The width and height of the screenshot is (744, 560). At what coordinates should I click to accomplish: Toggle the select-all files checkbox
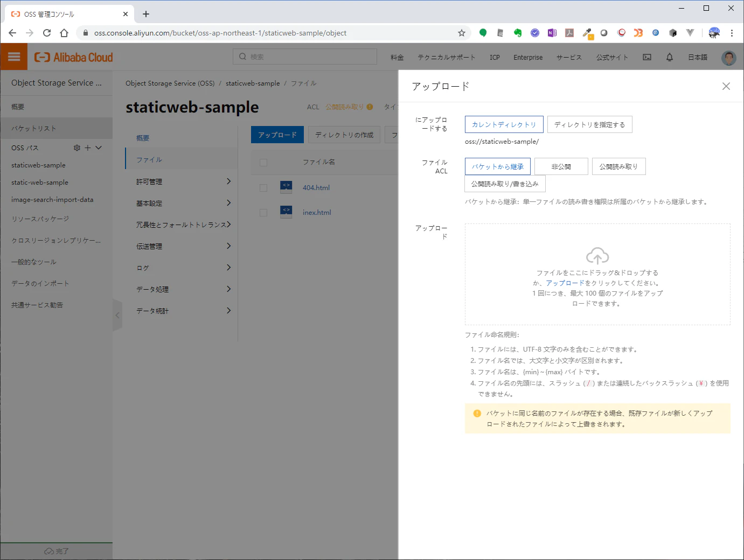point(263,162)
